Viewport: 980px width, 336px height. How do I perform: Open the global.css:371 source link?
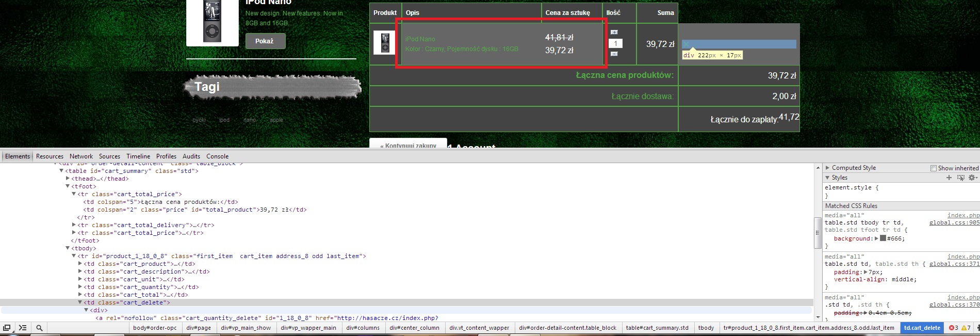tap(954, 264)
